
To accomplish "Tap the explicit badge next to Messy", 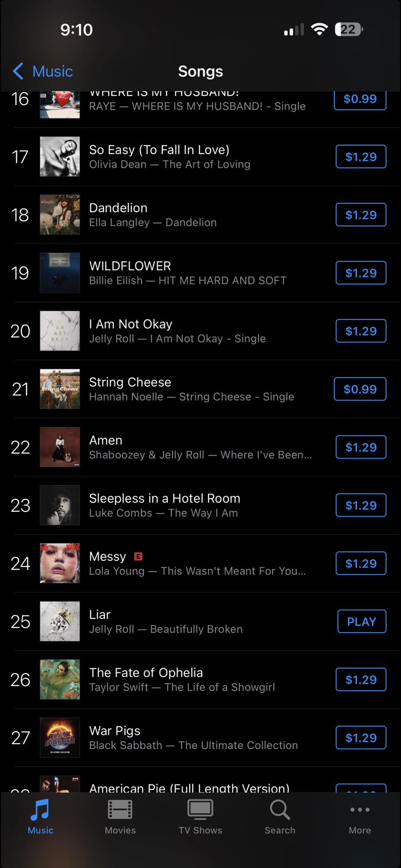I will (138, 556).
